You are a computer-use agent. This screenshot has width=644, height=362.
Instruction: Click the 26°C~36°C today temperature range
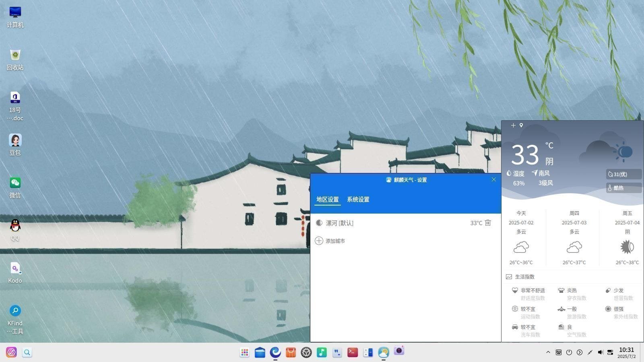tap(521, 262)
